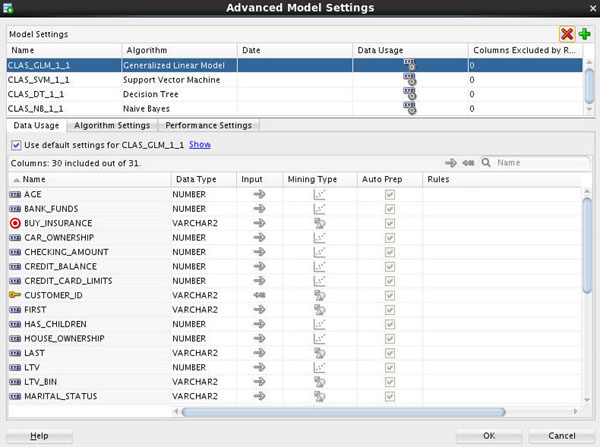
Task: Click the excluded input icon for CUSTOMER_ID
Action: [259, 295]
